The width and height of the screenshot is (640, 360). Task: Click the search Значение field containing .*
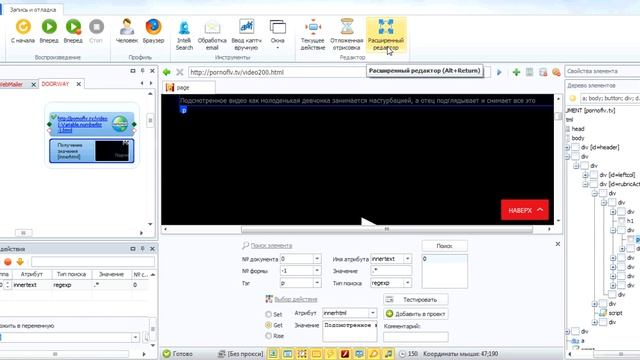tap(391, 271)
